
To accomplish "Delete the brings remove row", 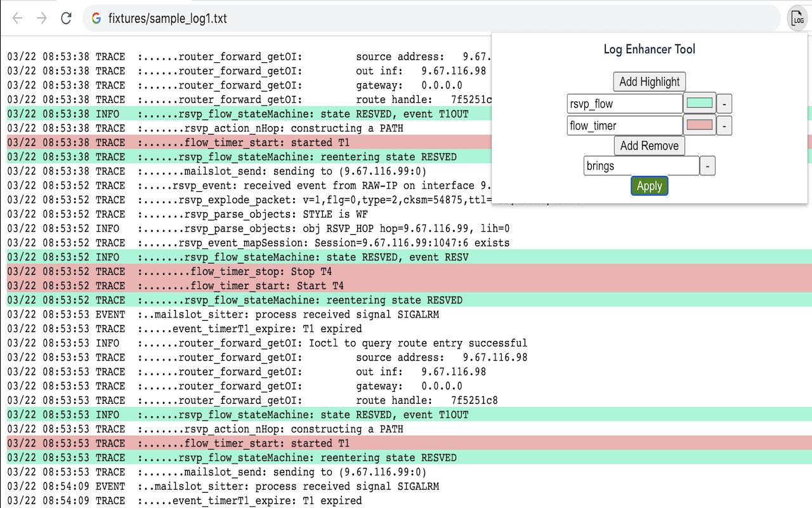I will click(x=708, y=166).
